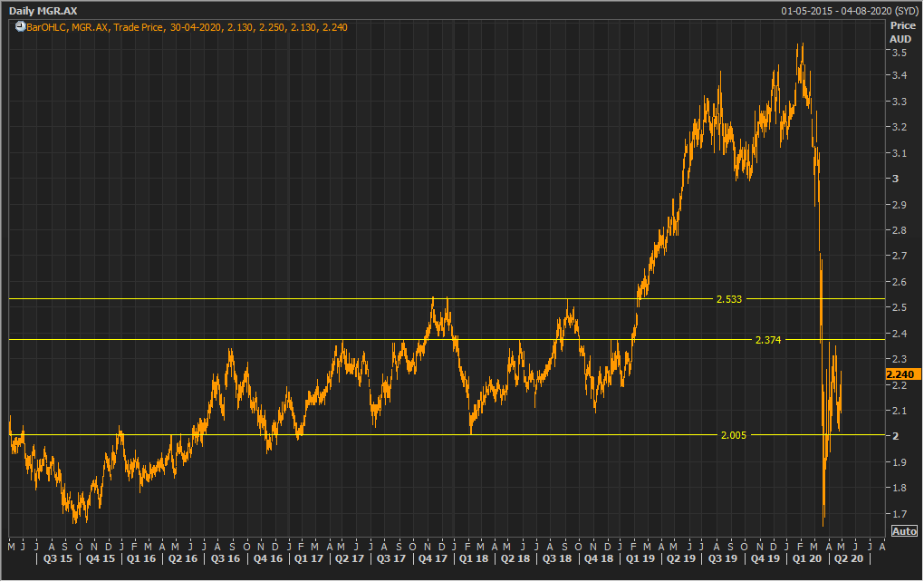The width and height of the screenshot is (924, 582).
Task: Click the Q3 17 quarter label
Action: pos(391,558)
